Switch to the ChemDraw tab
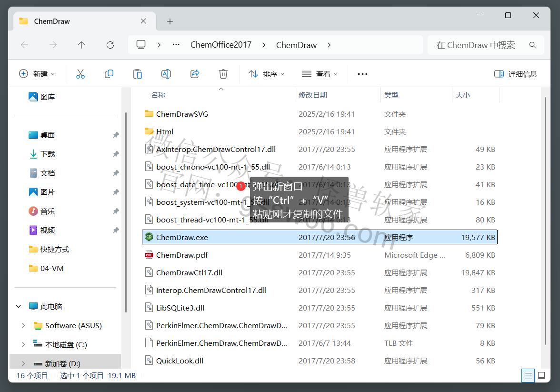 point(85,21)
